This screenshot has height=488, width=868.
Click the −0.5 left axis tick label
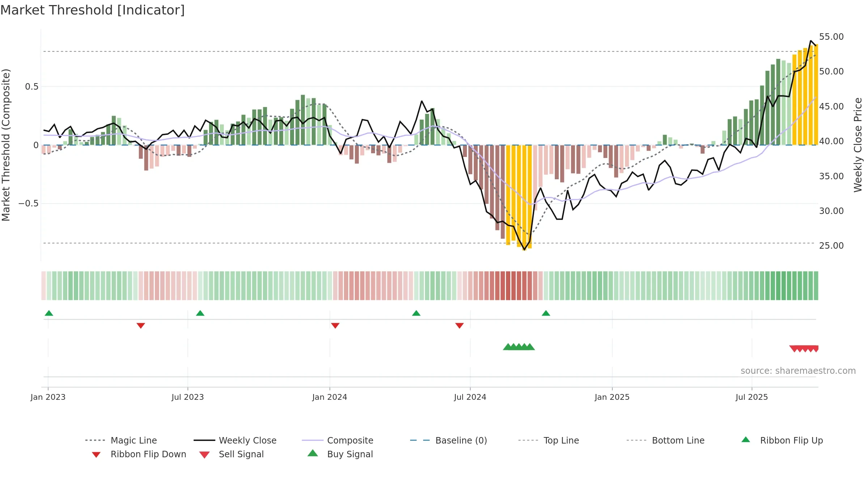coord(28,204)
